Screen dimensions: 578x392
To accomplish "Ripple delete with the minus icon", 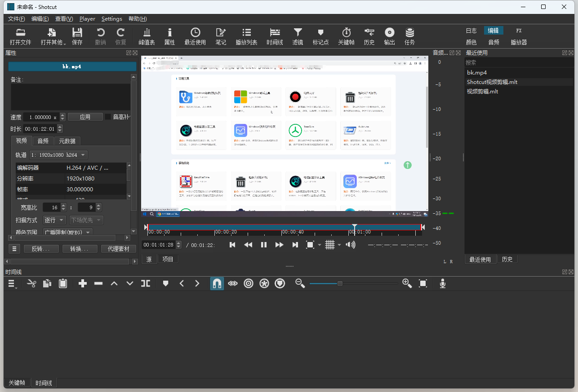I will (98, 283).
